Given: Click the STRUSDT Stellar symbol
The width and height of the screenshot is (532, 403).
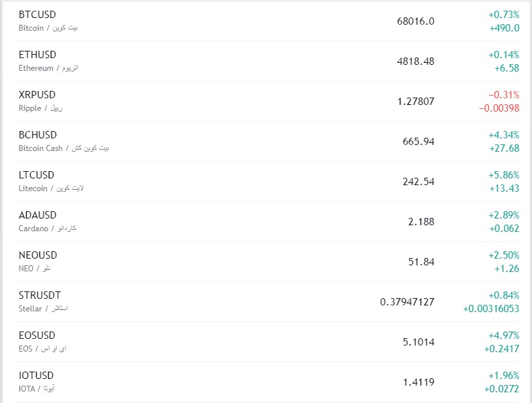Looking at the screenshot, I should (x=40, y=295).
